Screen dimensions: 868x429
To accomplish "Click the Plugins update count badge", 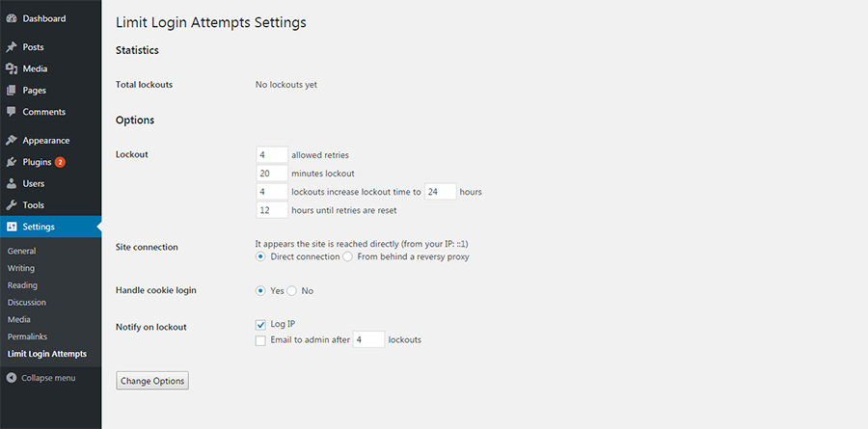I will [60, 162].
